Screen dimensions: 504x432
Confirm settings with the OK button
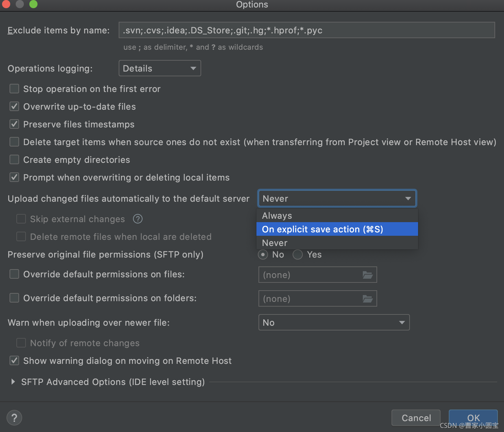pos(473,418)
